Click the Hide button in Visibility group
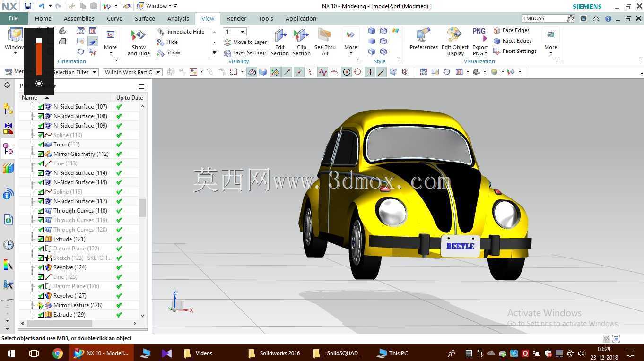The height and width of the screenshot is (361, 644). click(168, 42)
